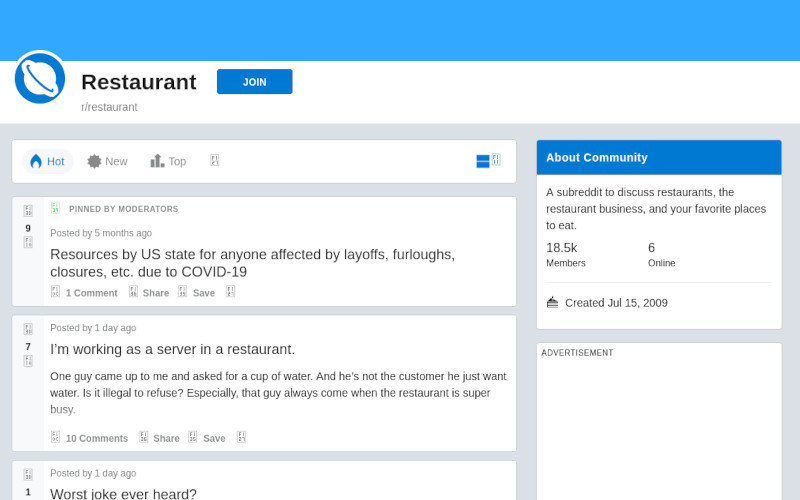The height and width of the screenshot is (500, 800).
Task: Share the 'working as a server' post
Action: (x=159, y=437)
